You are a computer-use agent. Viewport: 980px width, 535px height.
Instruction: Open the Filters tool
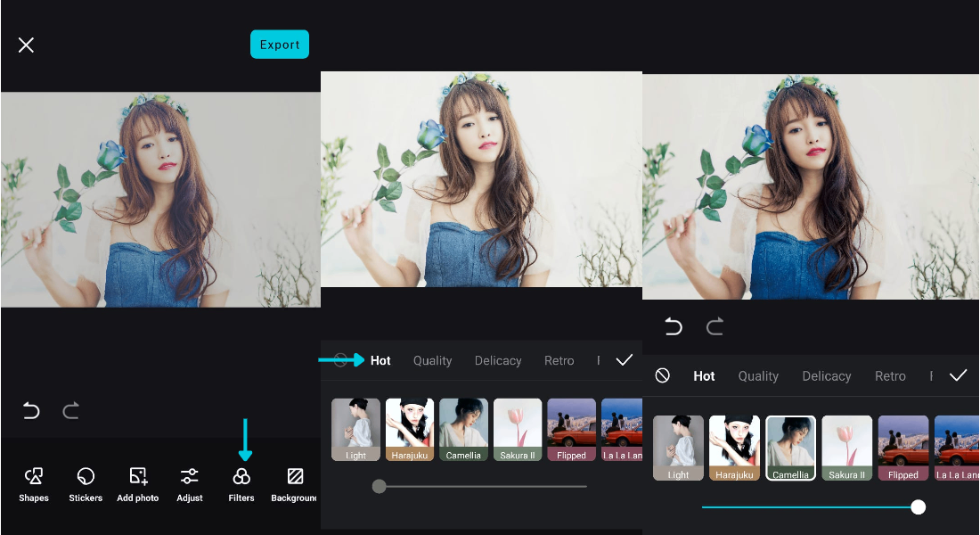coord(241,485)
